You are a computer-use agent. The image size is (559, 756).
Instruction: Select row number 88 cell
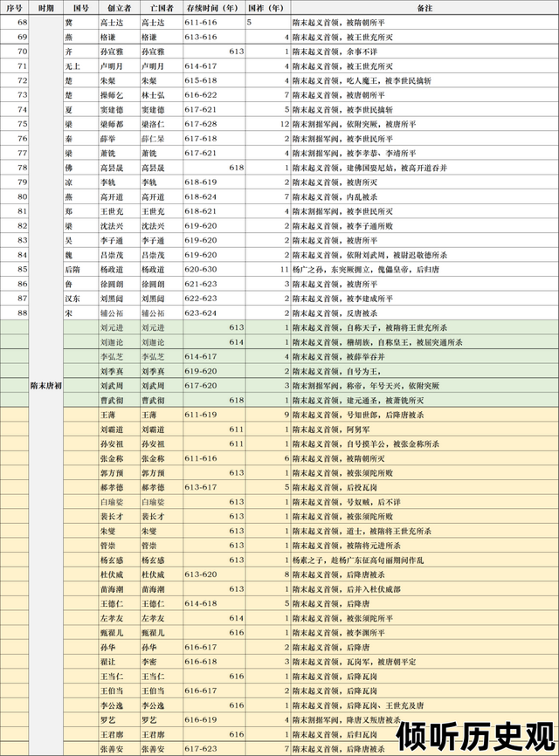pyautogui.click(x=15, y=313)
